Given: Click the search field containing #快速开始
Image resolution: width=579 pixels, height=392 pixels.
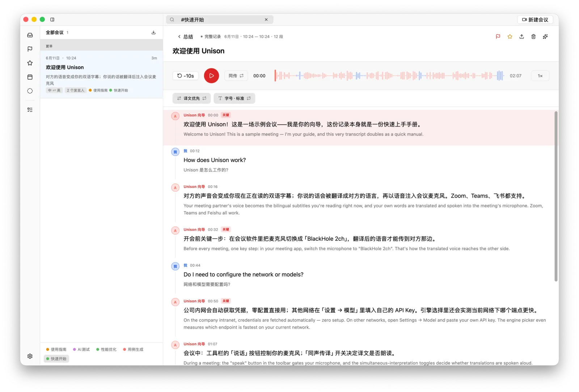Looking at the screenshot, I should (220, 20).
